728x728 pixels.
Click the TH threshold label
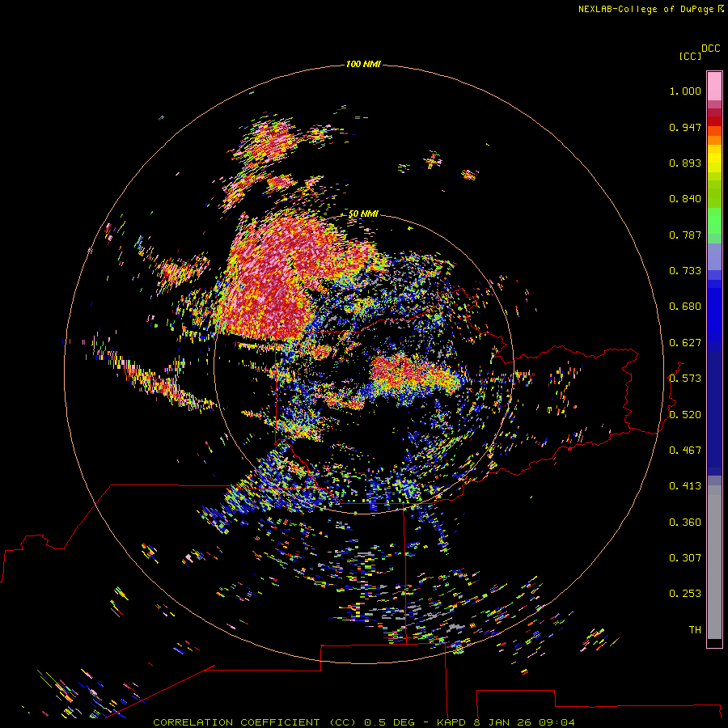(695, 630)
